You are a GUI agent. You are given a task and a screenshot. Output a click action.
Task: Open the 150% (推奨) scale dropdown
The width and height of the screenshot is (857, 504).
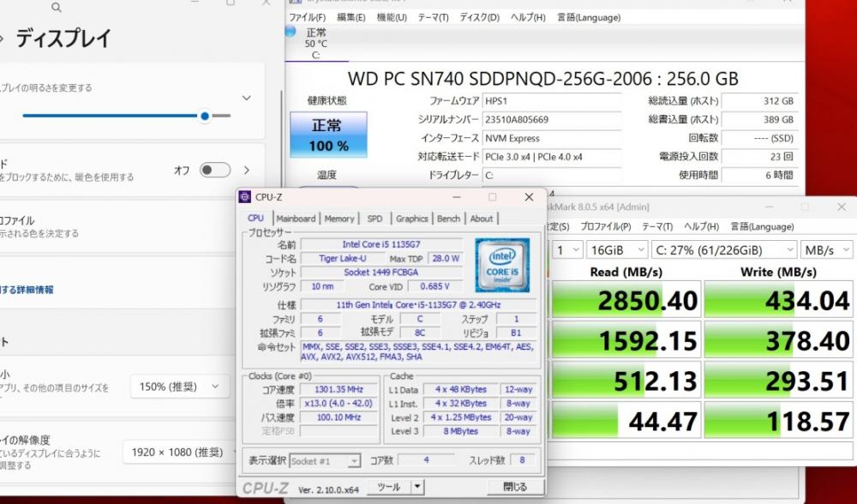pos(180,387)
